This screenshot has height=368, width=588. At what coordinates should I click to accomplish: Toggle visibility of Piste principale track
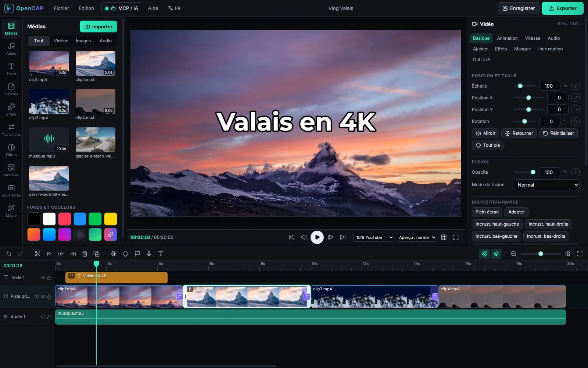point(43,296)
